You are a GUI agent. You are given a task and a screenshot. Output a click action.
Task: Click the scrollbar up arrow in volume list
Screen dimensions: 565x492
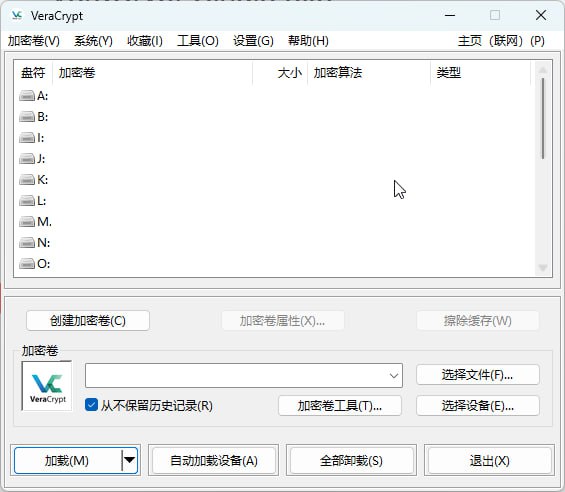coord(543,70)
